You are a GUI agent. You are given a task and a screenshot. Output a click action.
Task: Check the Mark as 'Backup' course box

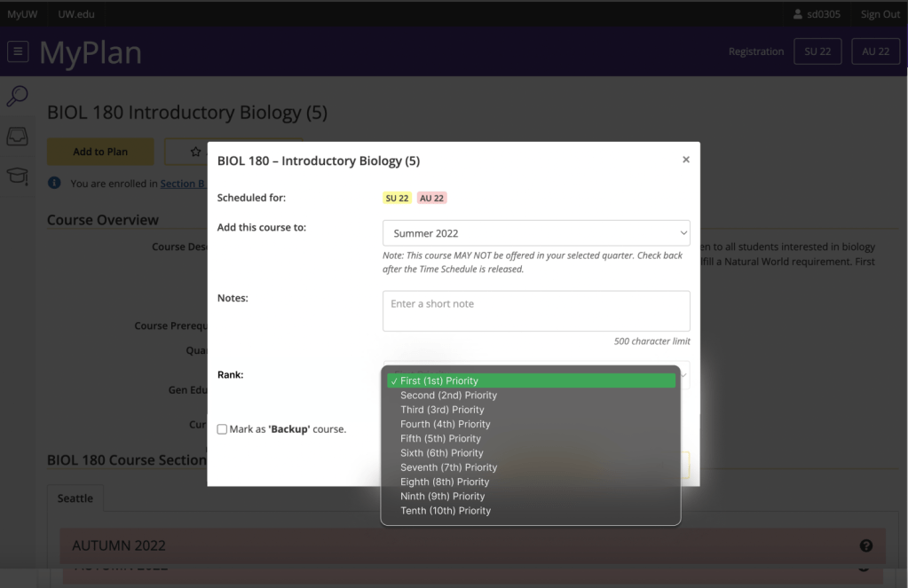point(222,429)
